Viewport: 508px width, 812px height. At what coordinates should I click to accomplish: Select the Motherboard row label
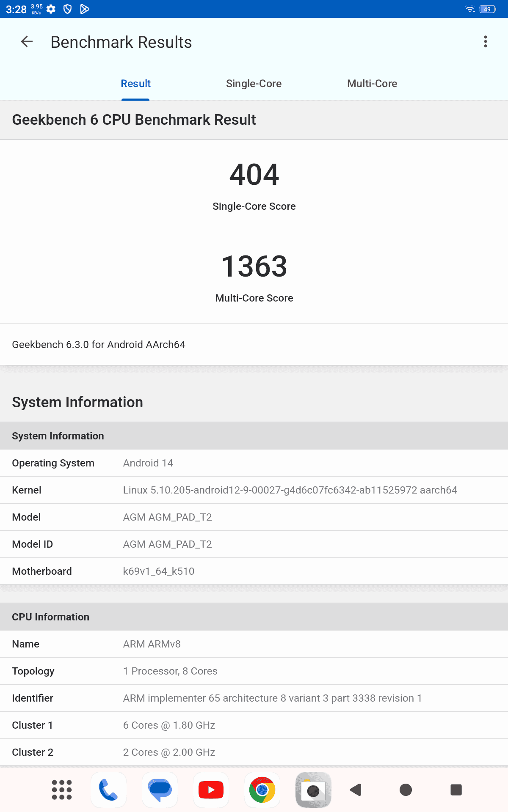click(x=42, y=571)
